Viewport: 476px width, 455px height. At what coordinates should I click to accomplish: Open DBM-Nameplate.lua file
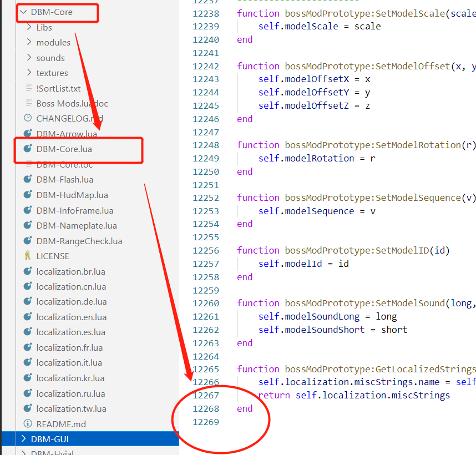[x=77, y=225]
